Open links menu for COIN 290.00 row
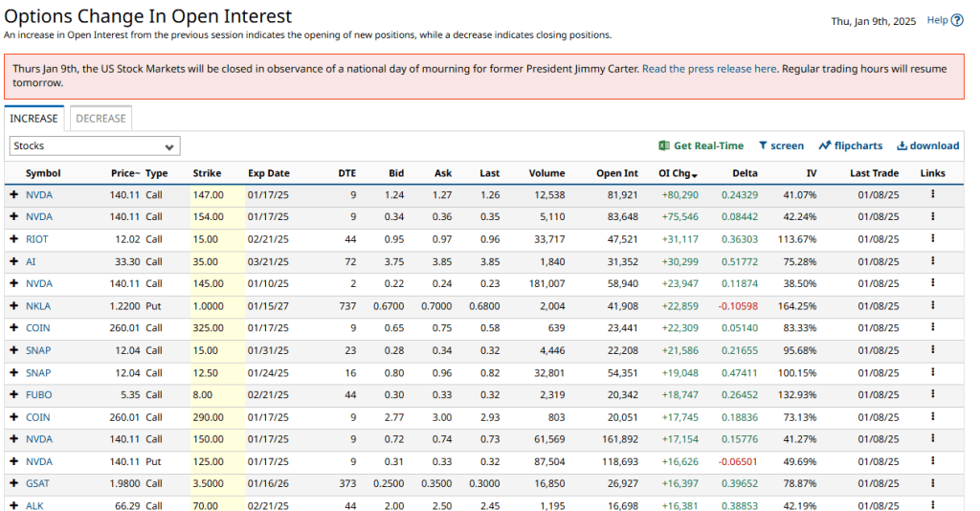 click(x=932, y=416)
